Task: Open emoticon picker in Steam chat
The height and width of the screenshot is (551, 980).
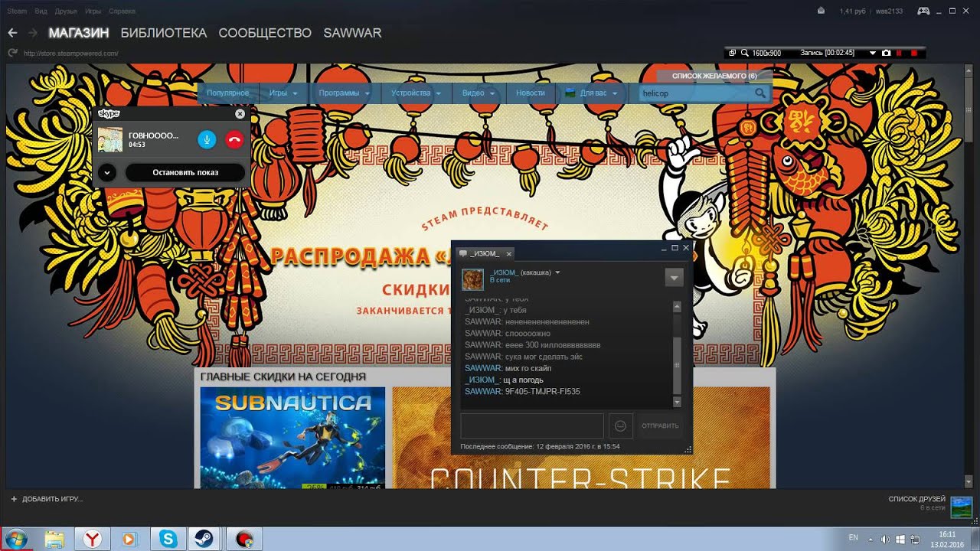Action: click(620, 425)
